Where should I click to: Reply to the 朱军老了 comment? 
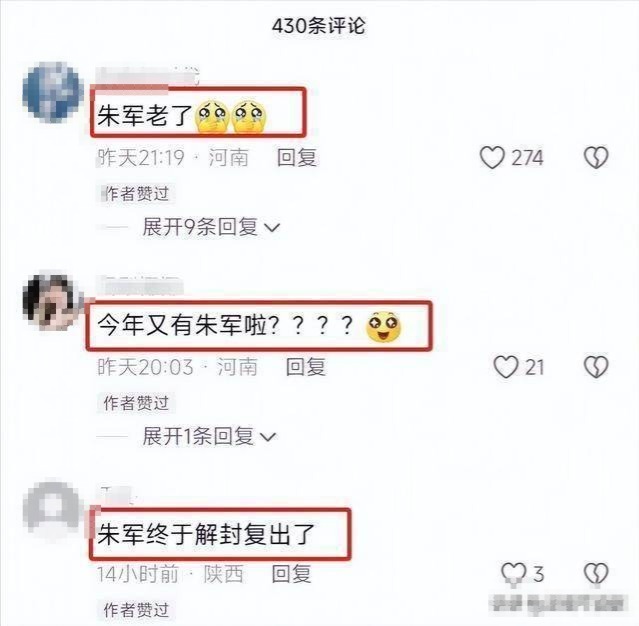pyautogui.click(x=297, y=157)
